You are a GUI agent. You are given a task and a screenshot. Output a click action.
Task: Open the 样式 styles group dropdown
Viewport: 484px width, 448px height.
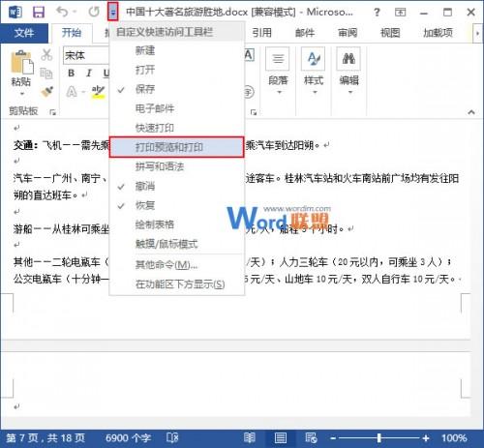(314, 72)
